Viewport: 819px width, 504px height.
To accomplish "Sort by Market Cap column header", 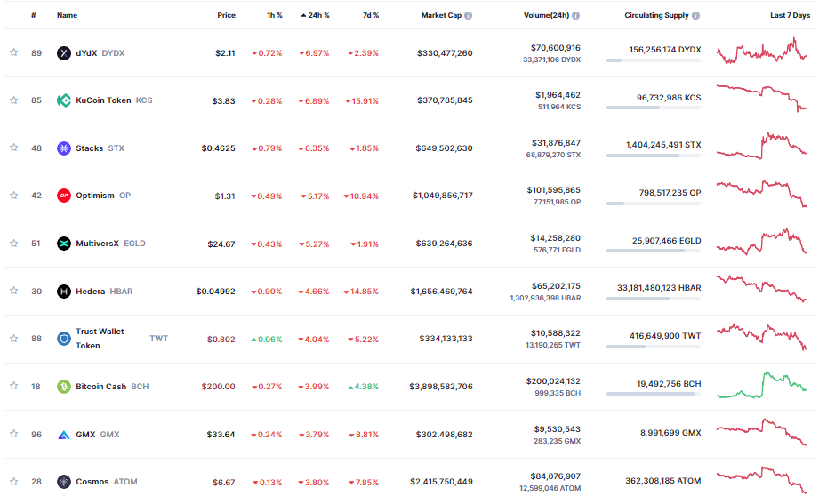I will point(441,15).
